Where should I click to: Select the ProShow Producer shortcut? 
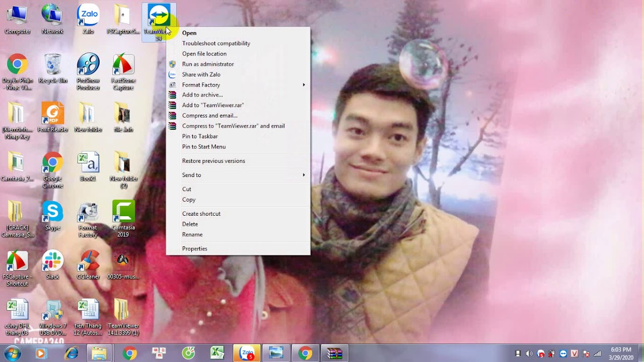click(88, 72)
